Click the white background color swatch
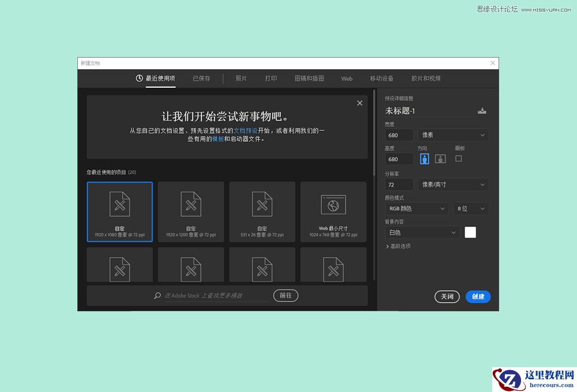This screenshot has width=577, height=392. (x=470, y=232)
